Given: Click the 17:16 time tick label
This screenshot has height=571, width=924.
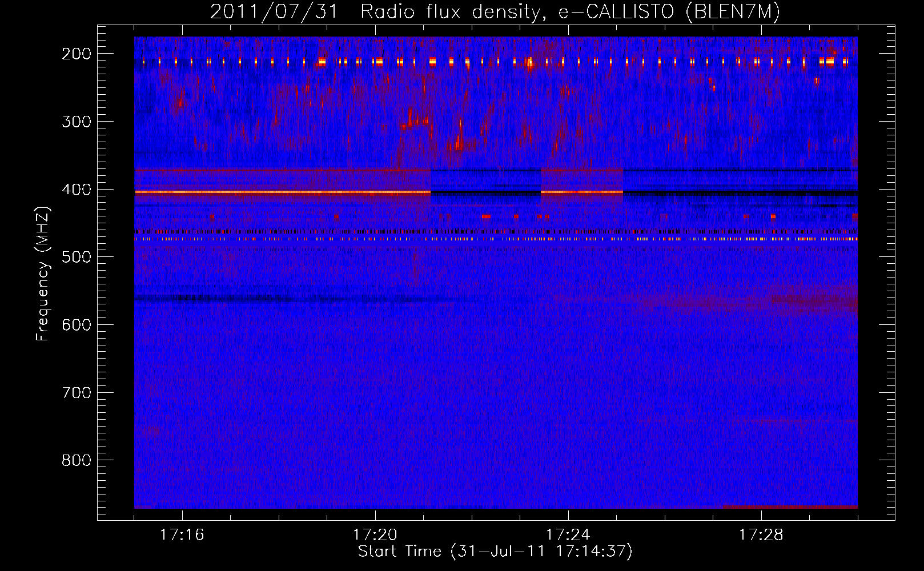Looking at the screenshot, I should point(182,535).
